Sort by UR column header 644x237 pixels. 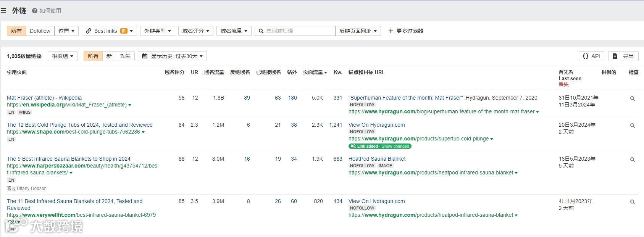(194, 72)
